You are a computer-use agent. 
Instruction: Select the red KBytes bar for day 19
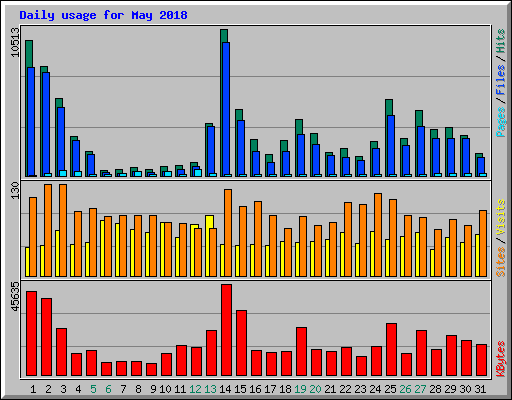(301, 352)
